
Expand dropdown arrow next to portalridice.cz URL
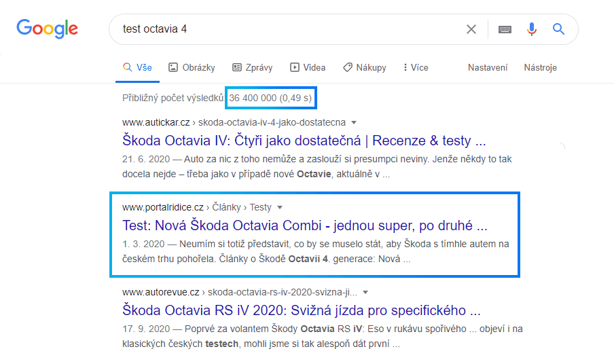point(280,207)
